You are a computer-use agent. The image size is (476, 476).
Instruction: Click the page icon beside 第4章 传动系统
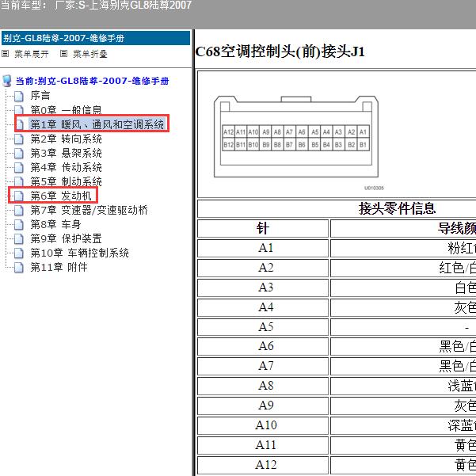pos(19,168)
